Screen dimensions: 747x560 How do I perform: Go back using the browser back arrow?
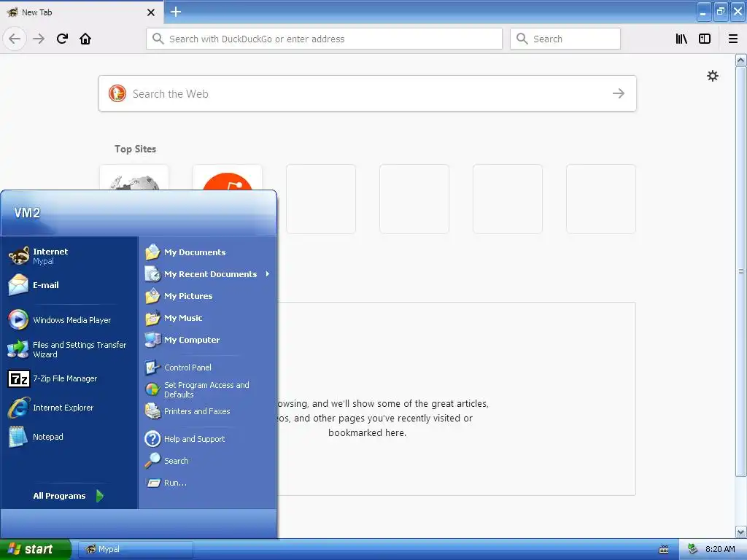(x=15, y=39)
